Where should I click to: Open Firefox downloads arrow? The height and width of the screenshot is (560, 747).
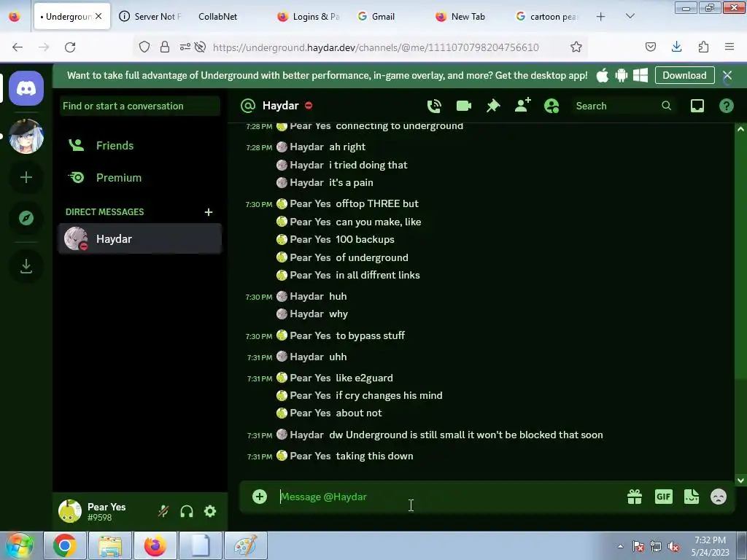click(676, 47)
